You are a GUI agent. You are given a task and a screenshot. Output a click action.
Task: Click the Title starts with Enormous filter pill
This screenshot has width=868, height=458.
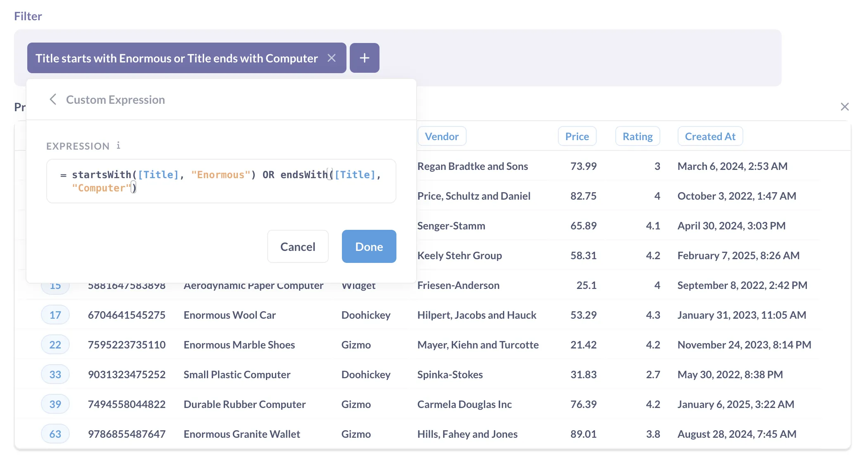click(x=177, y=58)
